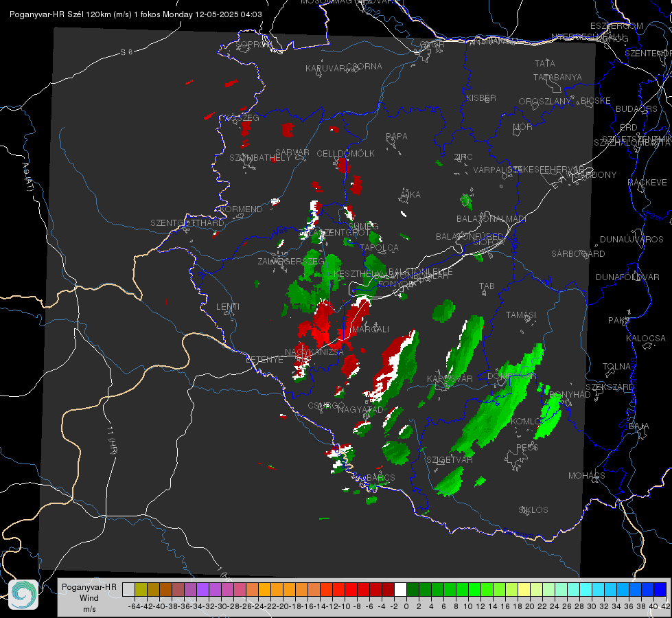The height and width of the screenshot is (618, 672).
Task: Select the ZALAEGERSZEG city label
Action: (x=291, y=261)
